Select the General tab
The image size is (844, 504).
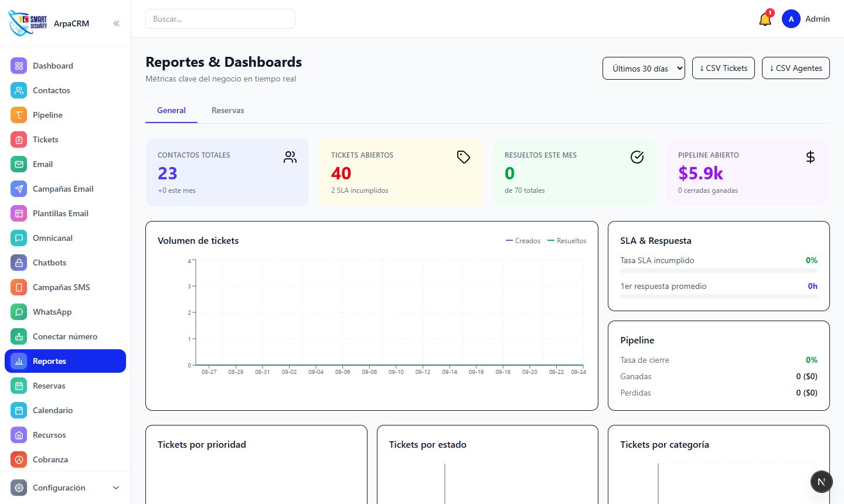(171, 110)
